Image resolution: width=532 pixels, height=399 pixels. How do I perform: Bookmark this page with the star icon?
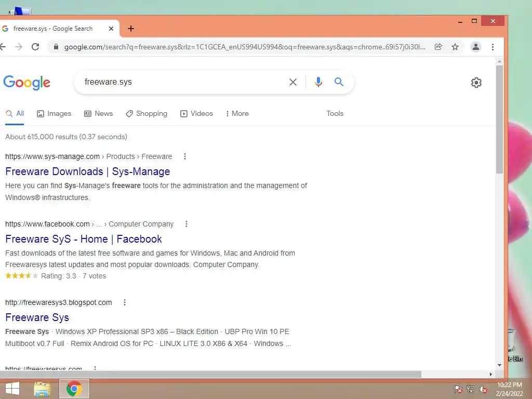click(x=455, y=47)
